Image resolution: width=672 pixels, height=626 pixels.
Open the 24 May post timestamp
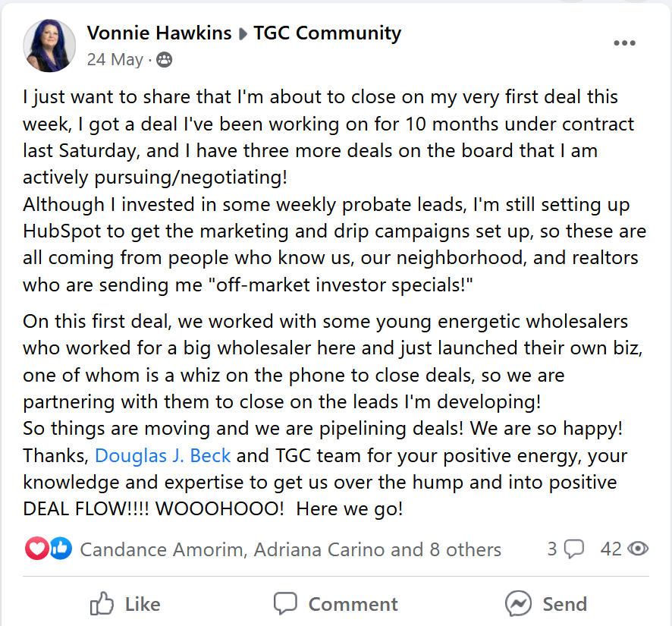115,60
